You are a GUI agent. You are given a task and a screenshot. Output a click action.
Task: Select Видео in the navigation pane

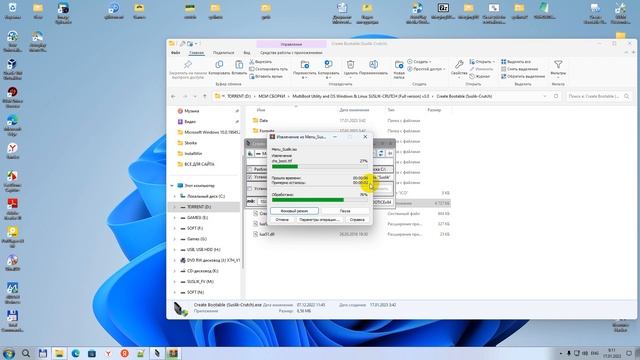190,122
